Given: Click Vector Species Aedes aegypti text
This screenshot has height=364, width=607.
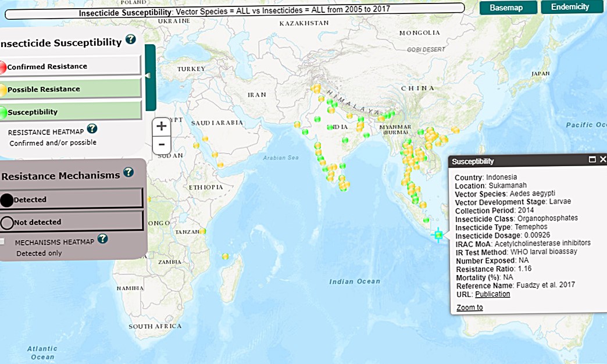Looking at the screenshot, I should (x=505, y=194).
